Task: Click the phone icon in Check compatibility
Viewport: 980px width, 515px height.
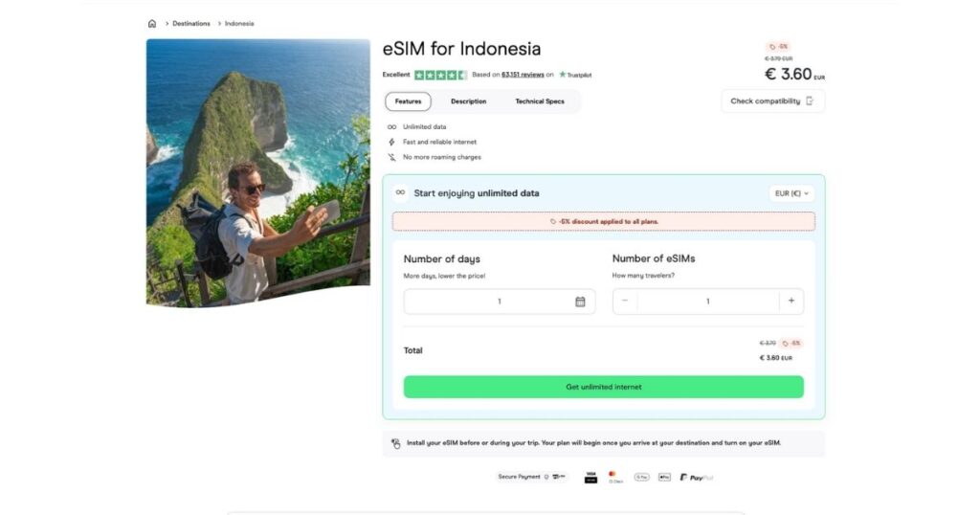Action: (810, 101)
